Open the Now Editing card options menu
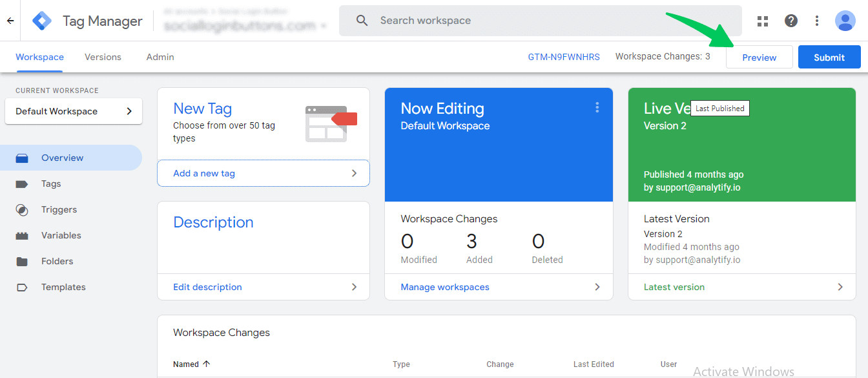 (x=597, y=108)
